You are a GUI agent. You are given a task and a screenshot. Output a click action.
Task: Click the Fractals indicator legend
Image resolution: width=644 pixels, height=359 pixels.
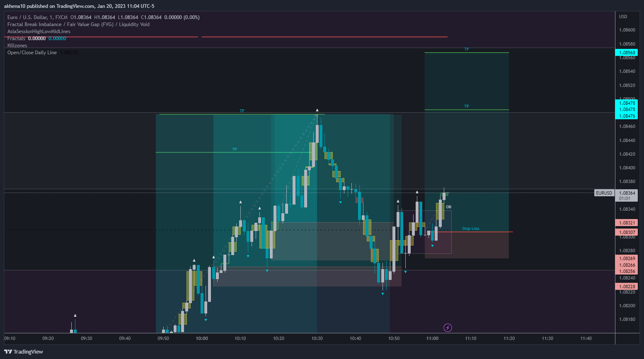pos(16,39)
